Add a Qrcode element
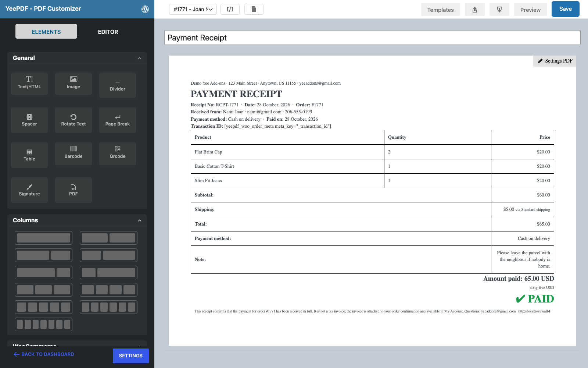The height and width of the screenshot is (368, 588). tap(118, 154)
